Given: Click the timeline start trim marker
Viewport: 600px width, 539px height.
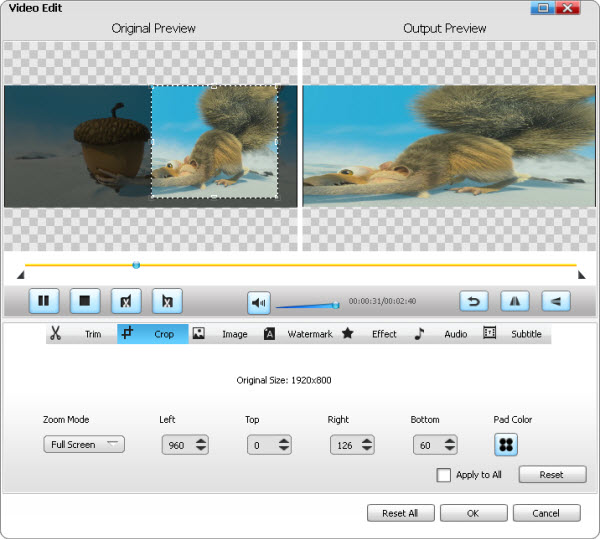Looking at the screenshot, I should coord(21,275).
